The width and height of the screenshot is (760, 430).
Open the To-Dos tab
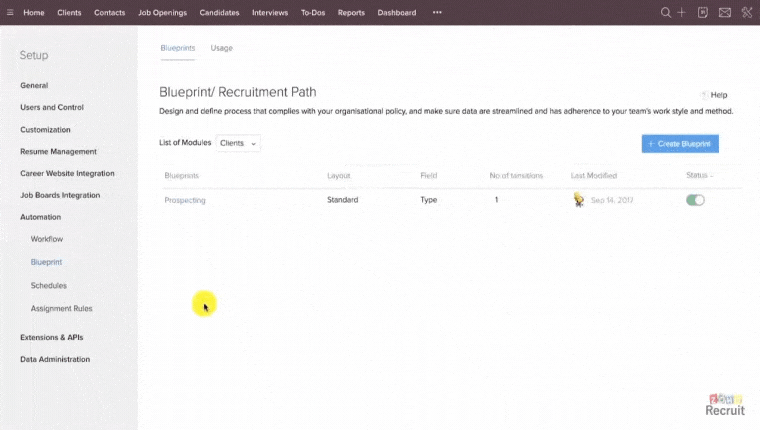[x=313, y=13]
